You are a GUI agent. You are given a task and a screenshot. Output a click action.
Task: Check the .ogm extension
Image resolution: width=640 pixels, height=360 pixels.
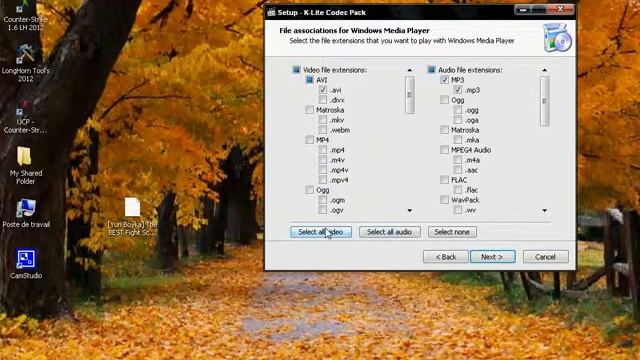click(x=323, y=200)
